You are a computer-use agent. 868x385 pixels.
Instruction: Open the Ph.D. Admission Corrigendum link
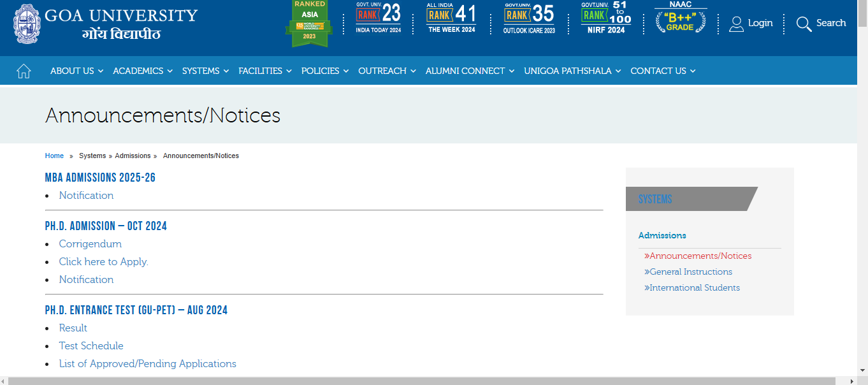coord(90,244)
